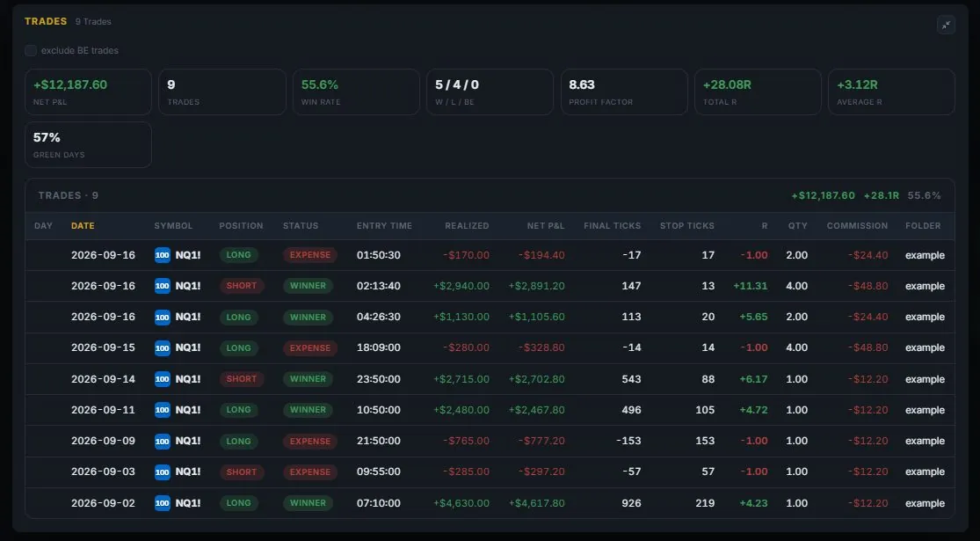The width and height of the screenshot is (980, 541).
Task: Click the WINNER badge in the 04:26:30 row
Action: click(309, 317)
